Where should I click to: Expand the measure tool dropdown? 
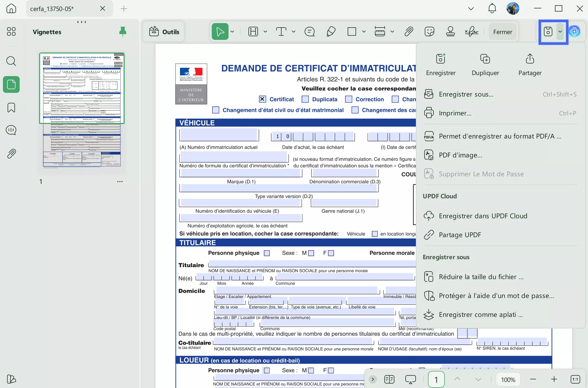392,31
